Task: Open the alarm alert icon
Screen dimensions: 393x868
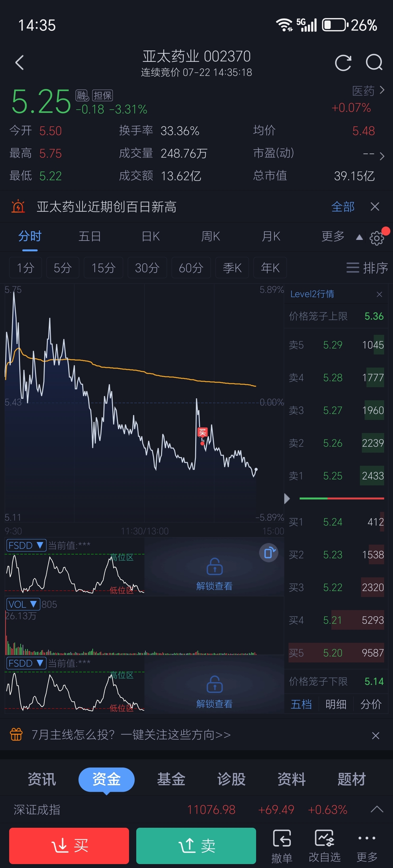Action: (x=18, y=207)
